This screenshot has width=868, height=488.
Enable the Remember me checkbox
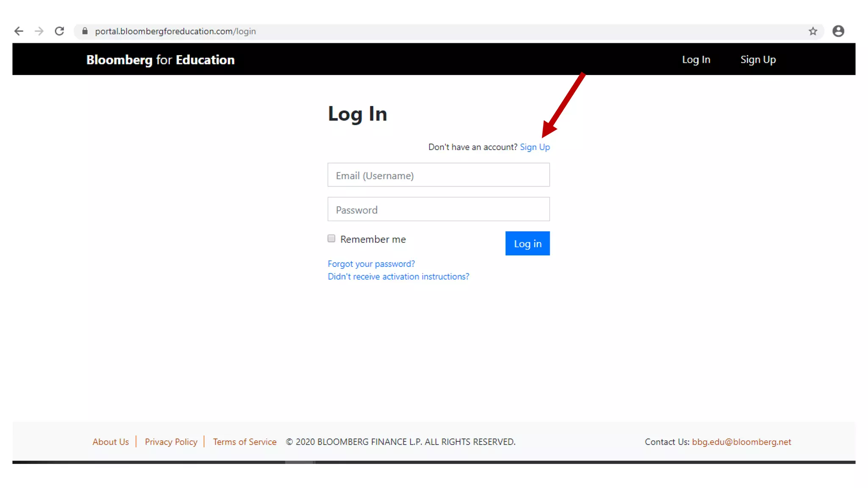(x=331, y=238)
